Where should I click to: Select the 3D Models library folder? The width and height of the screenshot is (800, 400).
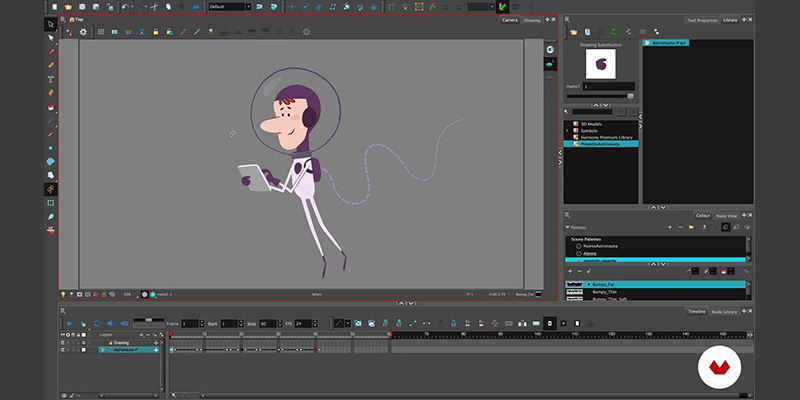591,124
